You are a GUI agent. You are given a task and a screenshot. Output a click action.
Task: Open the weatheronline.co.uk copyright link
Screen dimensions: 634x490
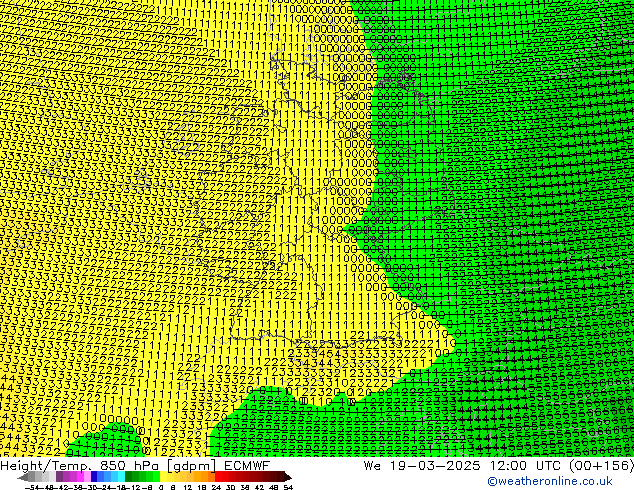550,481
